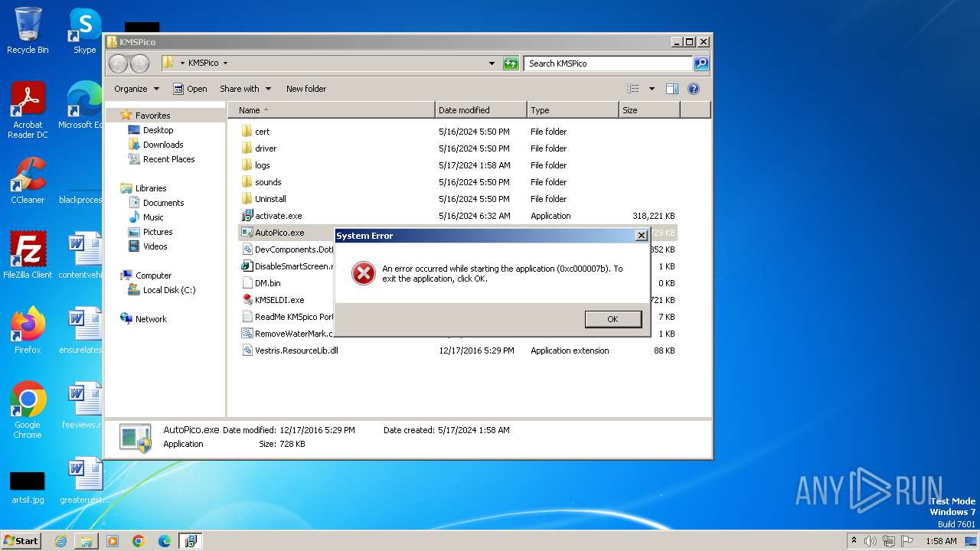This screenshot has height=551, width=980.
Task: Open Google Chrome desktop icon
Action: pyautogui.click(x=28, y=410)
